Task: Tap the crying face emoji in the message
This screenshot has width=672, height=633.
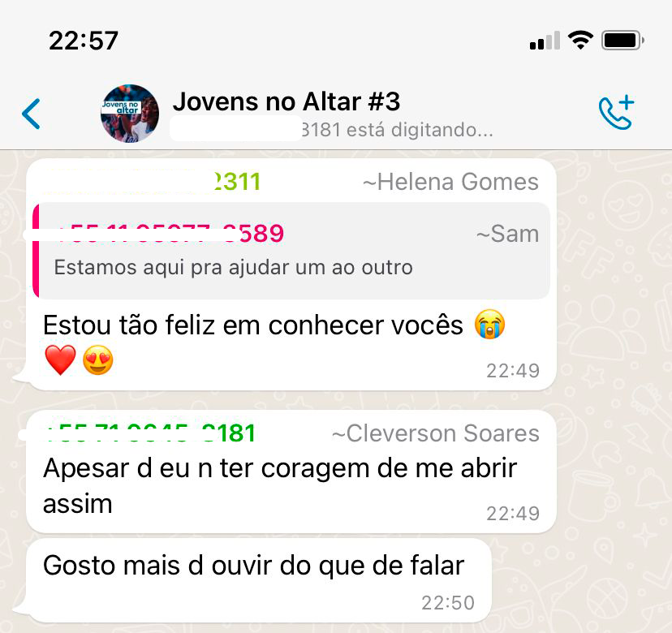Action: (490, 325)
